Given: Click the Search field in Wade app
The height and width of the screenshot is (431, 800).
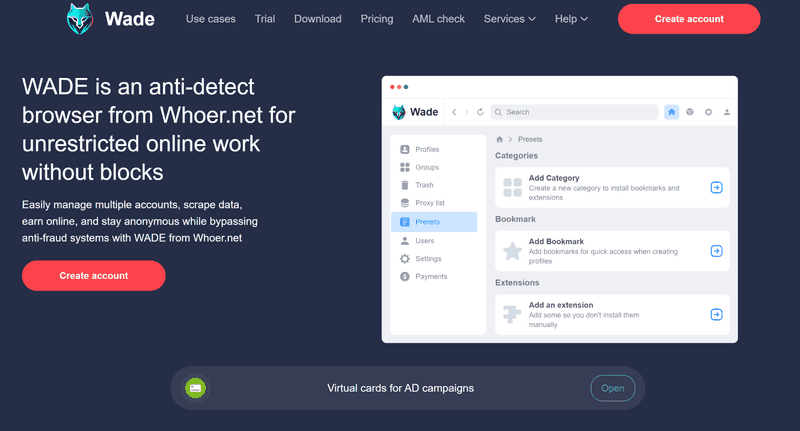Looking at the screenshot, I should [574, 112].
